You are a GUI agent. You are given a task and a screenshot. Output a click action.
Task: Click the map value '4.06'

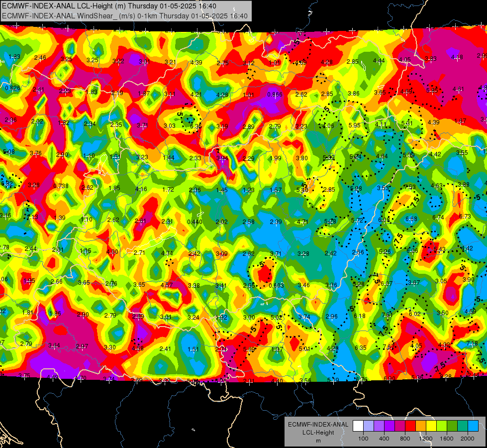(x=328, y=125)
